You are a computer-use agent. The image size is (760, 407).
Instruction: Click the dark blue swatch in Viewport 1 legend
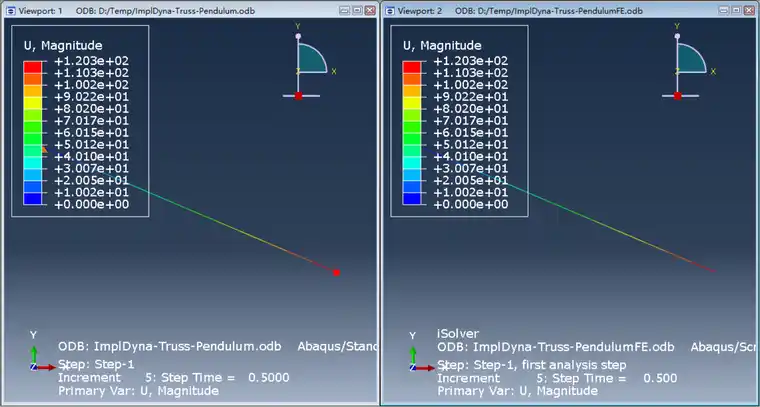(32, 199)
